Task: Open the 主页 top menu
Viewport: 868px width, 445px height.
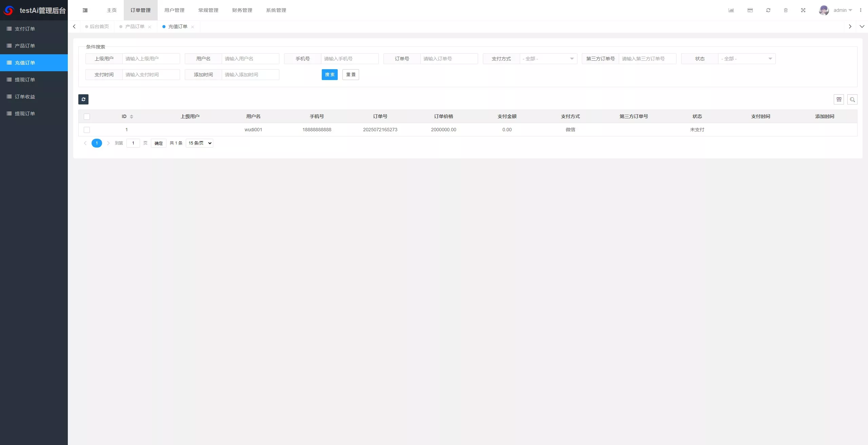Action: pos(112,10)
